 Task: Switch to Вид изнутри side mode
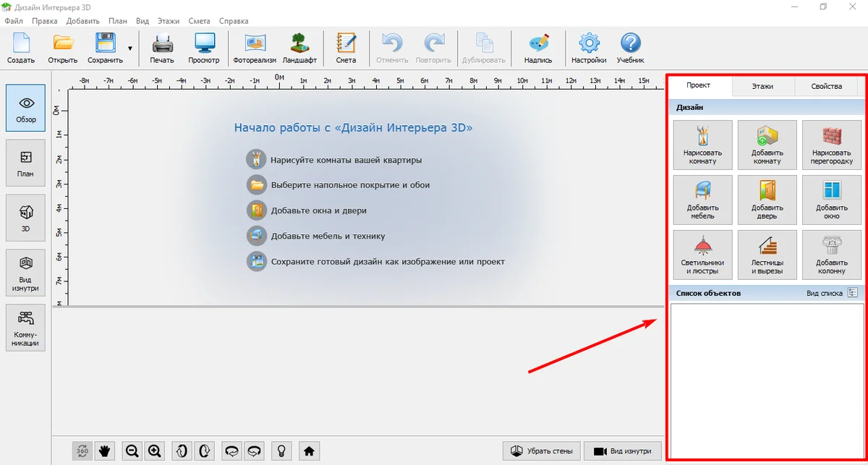coord(25,273)
